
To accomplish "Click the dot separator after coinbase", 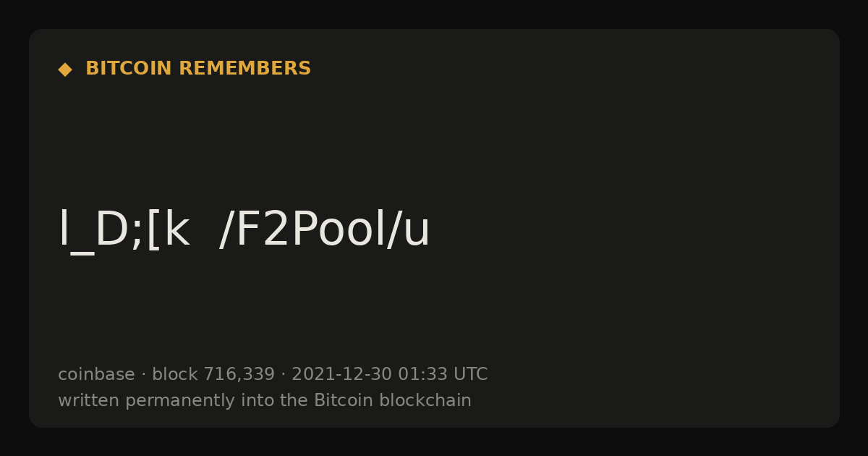I will click(143, 375).
